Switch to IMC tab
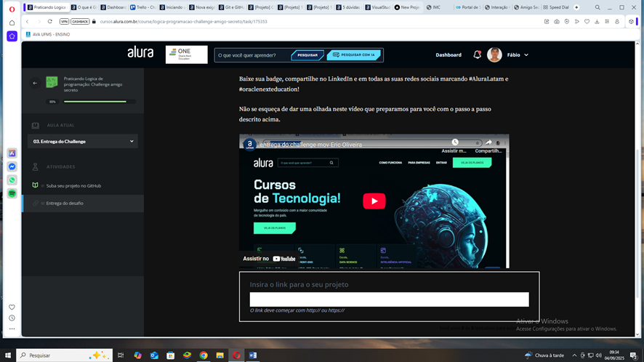The image size is (644, 362). (438, 7)
